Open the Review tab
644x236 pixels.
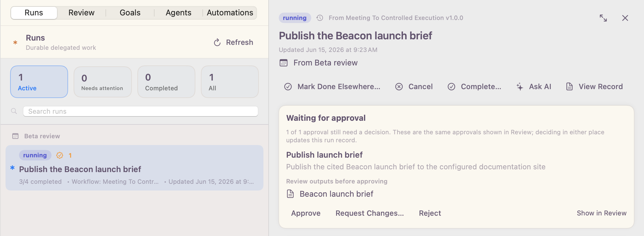coord(81,13)
